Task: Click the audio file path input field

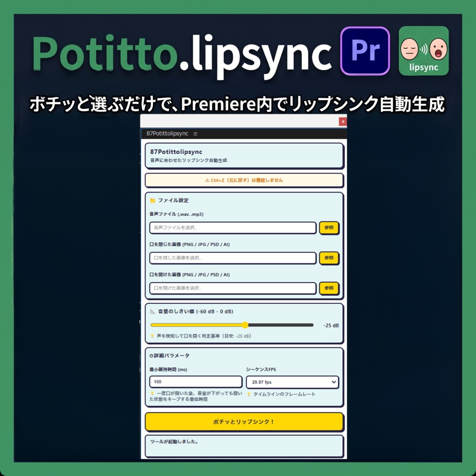Action: (233, 228)
